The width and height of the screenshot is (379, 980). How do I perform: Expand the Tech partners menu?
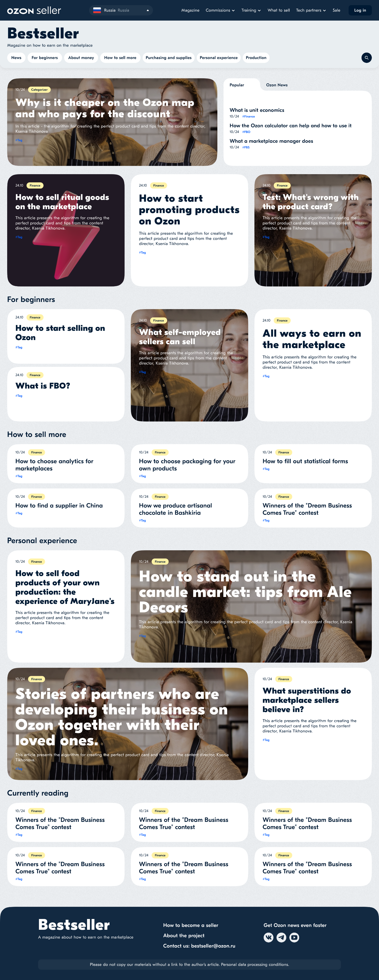[x=311, y=10]
